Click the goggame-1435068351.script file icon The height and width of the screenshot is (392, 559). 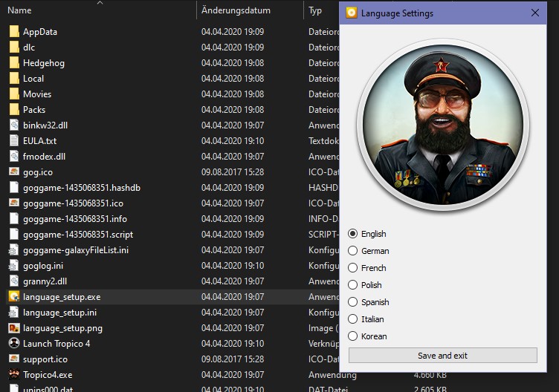pyautogui.click(x=14, y=235)
